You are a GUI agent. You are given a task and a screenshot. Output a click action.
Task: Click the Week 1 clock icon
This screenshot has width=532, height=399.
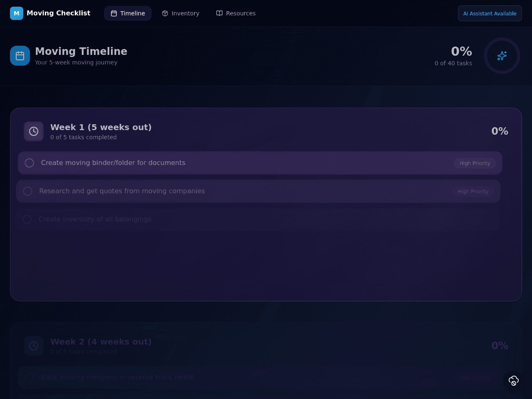coord(34,131)
